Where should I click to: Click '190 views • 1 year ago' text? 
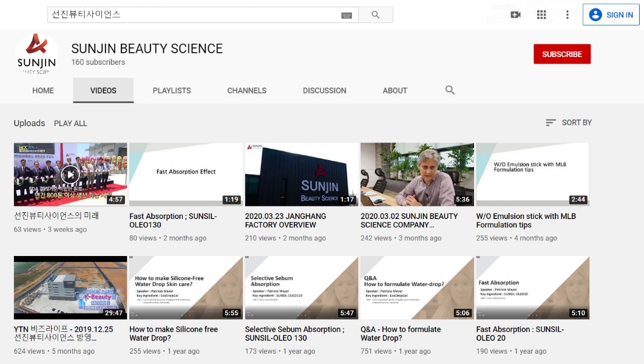pyautogui.click(x=511, y=351)
